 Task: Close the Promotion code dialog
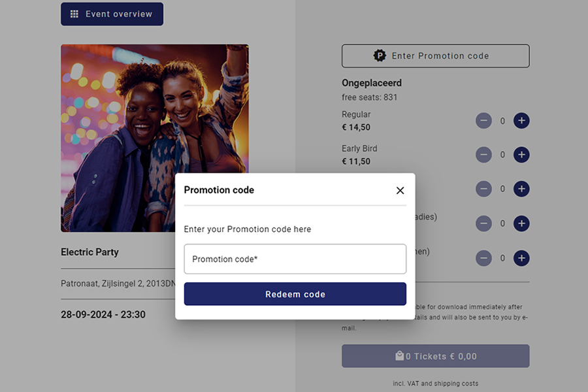[x=400, y=190]
